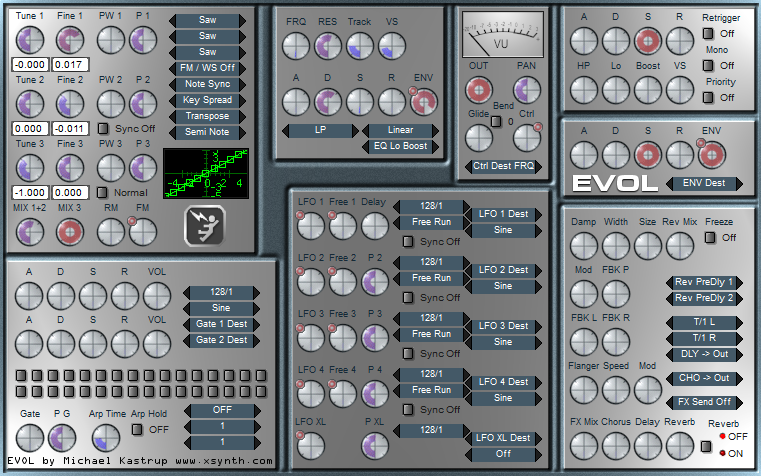The image size is (761, 476).
Task: Click the red MIX 3 knob
Action: coord(70,231)
